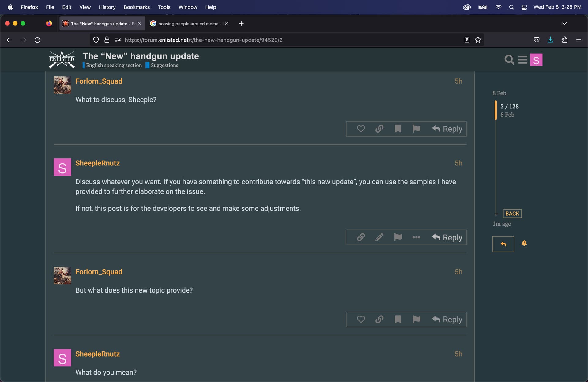Open the Suggestions category link
The width and height of the screenshot is (588, 382).
(x=164, y=65)
